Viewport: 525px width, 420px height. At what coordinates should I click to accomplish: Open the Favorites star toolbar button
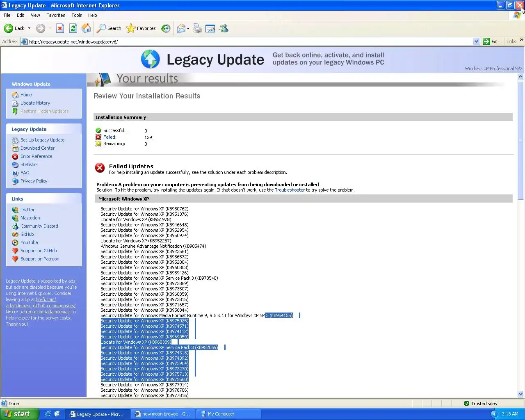pyautogui.click(x=141, y=28)
